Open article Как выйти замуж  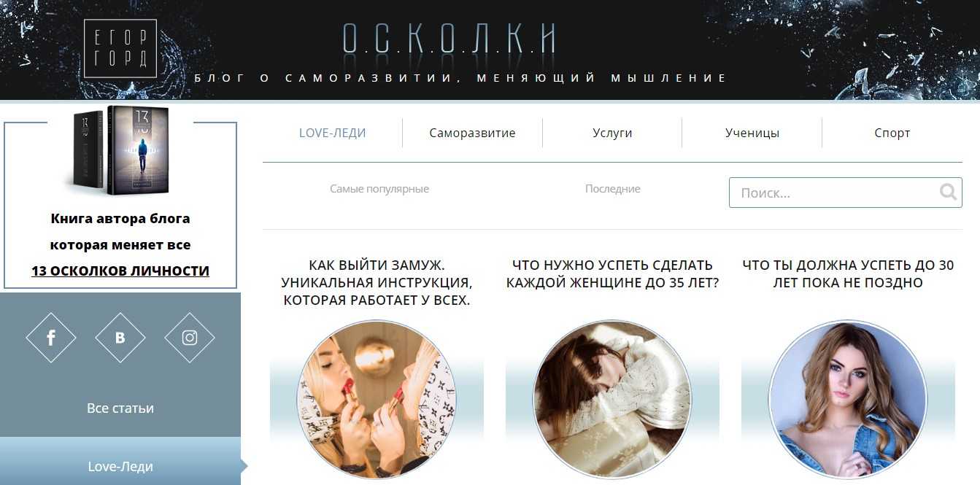pyautogui.click(x=377, y=282)
